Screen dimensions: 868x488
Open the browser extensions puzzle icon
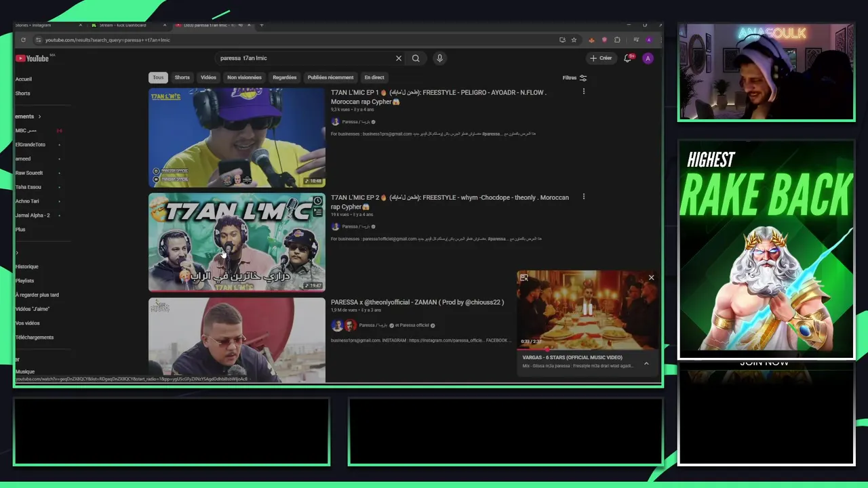617,40
